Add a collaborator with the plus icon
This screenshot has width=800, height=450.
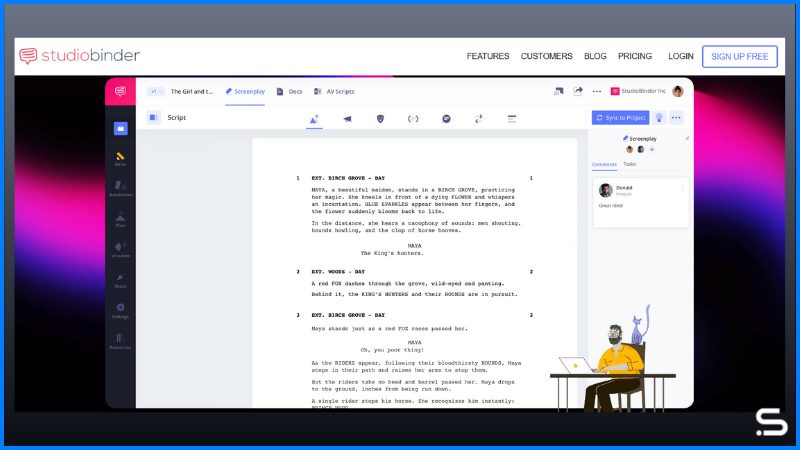[x=652, y=149]
